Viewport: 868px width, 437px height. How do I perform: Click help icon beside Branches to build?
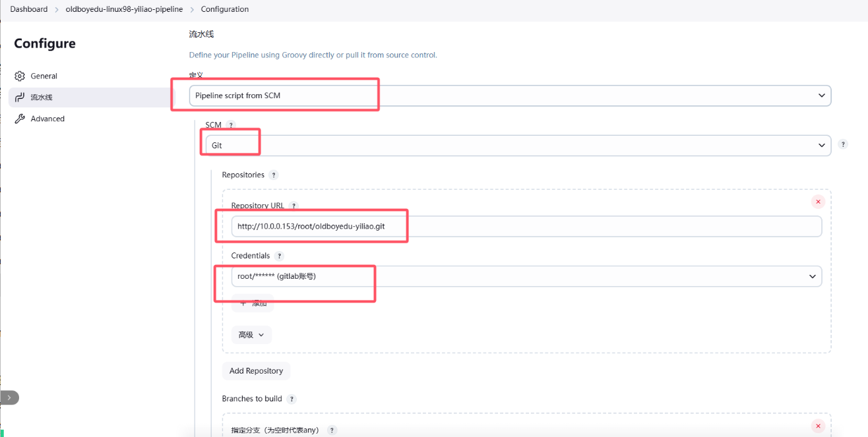pyautogui.click(x=292, y=399)
